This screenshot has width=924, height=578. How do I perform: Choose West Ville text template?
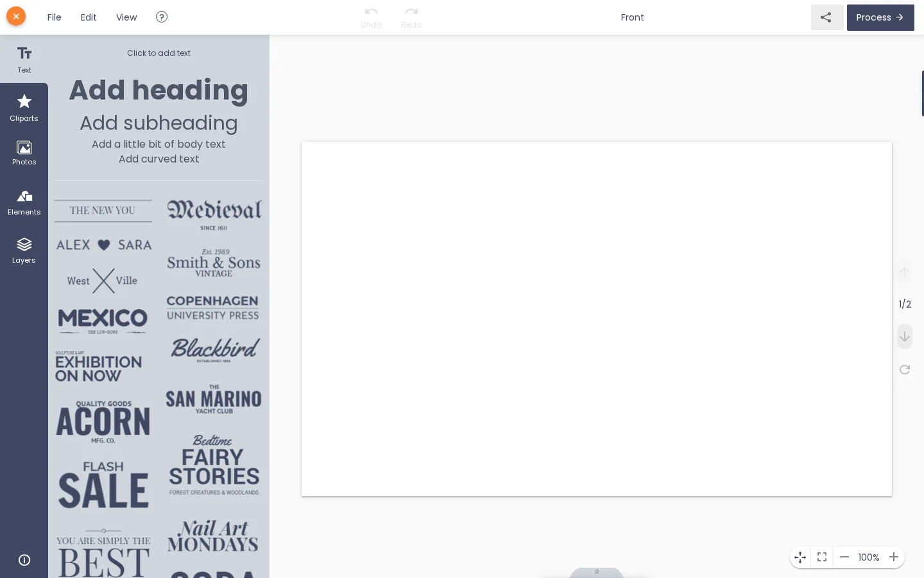tap(103, 281)
